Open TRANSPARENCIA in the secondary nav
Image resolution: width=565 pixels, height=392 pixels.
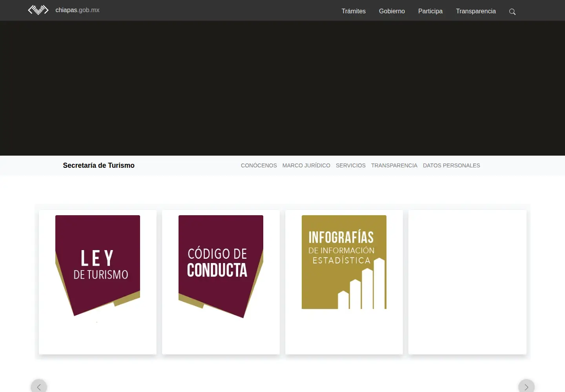[x=394, y=165]
